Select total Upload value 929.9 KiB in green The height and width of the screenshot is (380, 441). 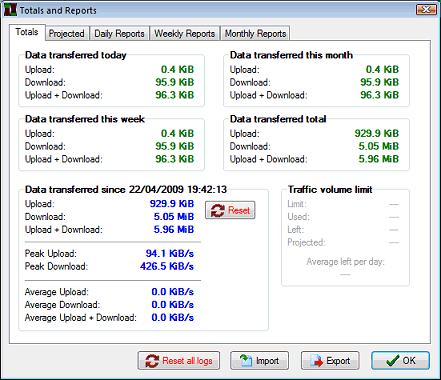tap(377, 133)
